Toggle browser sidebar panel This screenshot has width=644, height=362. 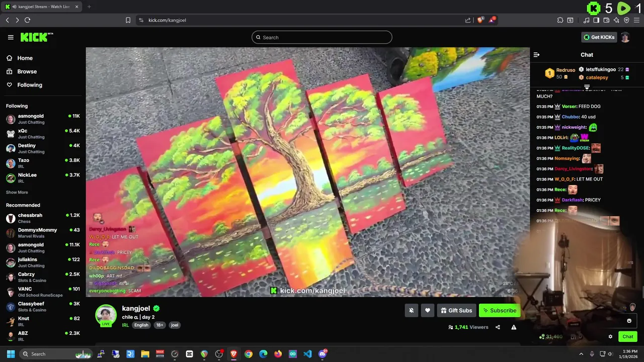coord(596,20)
